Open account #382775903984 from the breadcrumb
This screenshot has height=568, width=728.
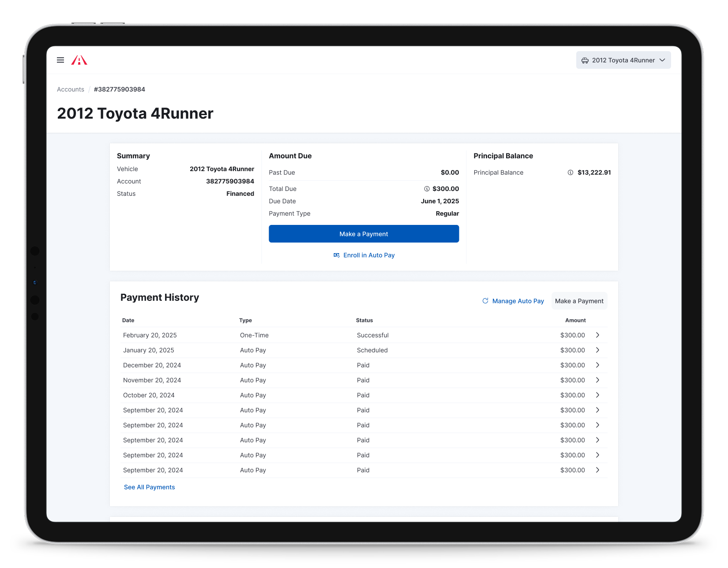[x=119, y=89]
